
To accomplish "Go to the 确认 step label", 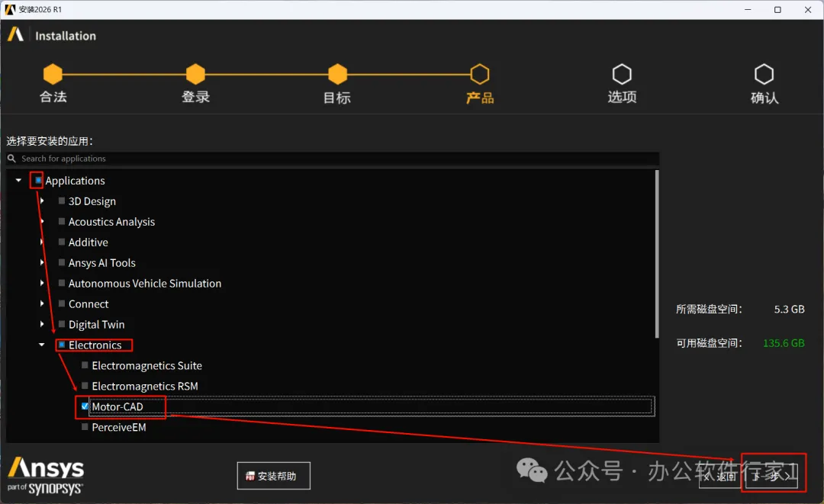I will click(x=764, y=98).
